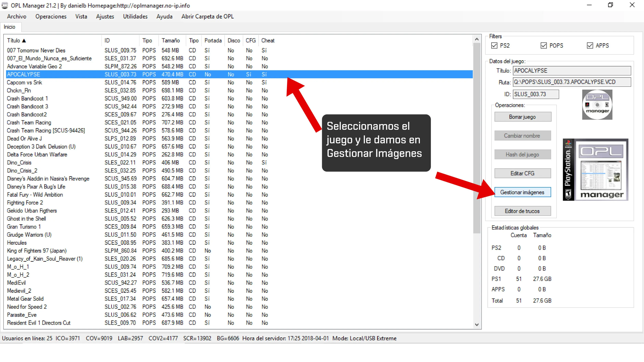Toggle the POPS filter checkbox
The width and height of the screenshot is (644, 362).
[544, 45]
